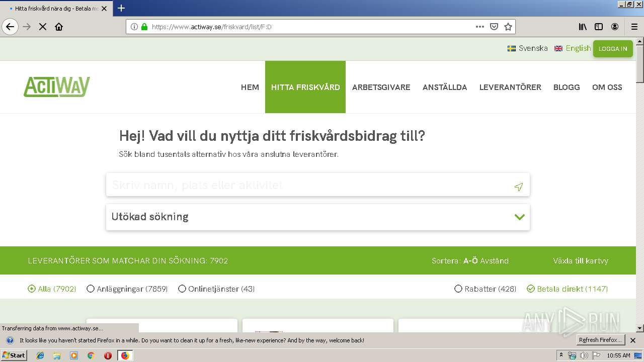Click the Actiway logo
This screenshot has height=362, width=644.
click(x=57, y=86)
